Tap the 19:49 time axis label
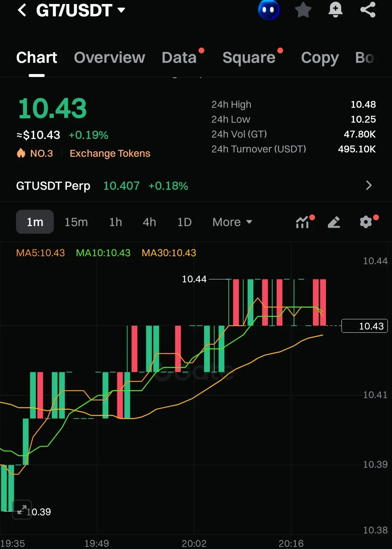 pyautogui.click(x=97, y=543)
